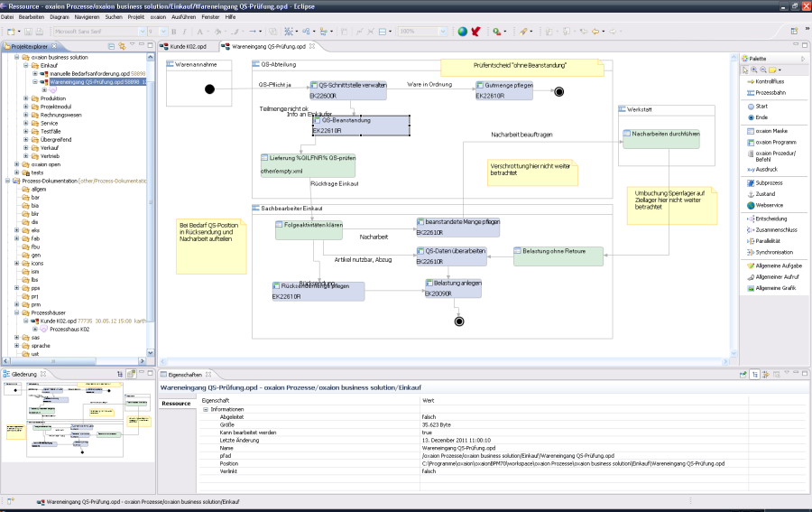Click the Belastung anlegen diagram node

tap(453, 288)
